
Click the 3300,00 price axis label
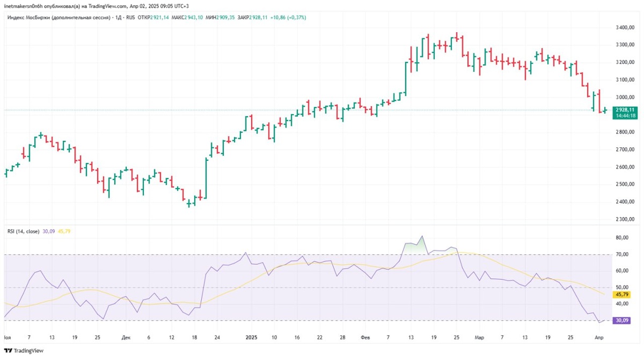point(625,44)
